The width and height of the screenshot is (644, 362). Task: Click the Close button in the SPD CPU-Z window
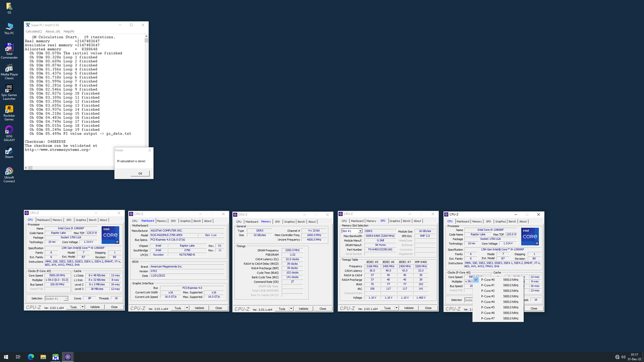click(428, 308)
